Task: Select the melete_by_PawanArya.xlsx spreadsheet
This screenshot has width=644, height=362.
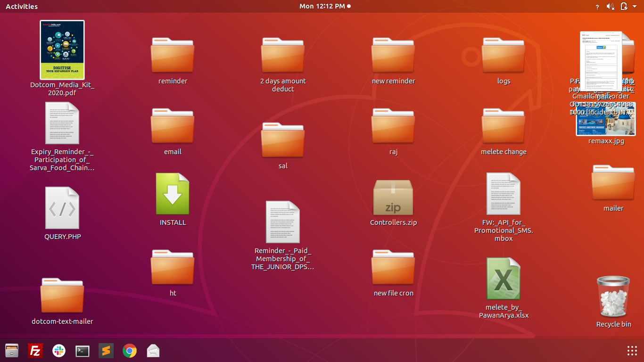Action: [x=503, y=279]
